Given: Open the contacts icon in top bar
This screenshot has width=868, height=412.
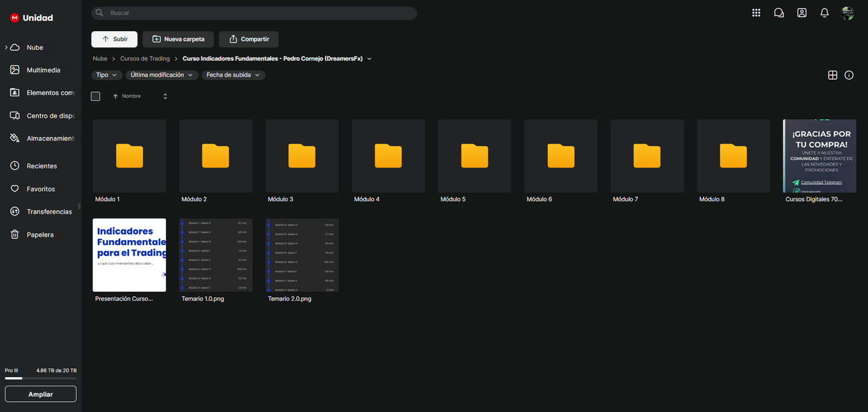Looking at the screenshot, I should click(x=802, y=13).
